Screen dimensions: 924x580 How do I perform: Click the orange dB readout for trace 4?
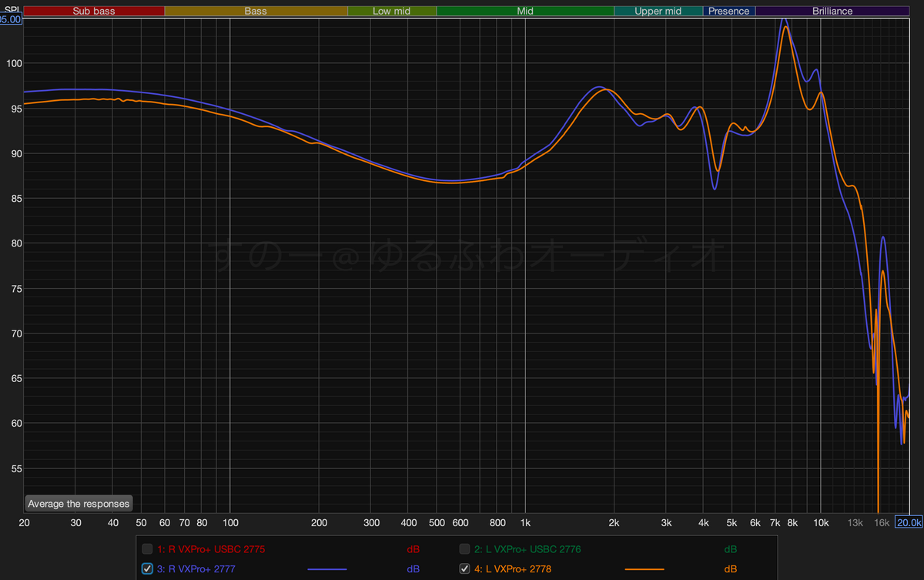pyautogui.click(x=731, y=569)
